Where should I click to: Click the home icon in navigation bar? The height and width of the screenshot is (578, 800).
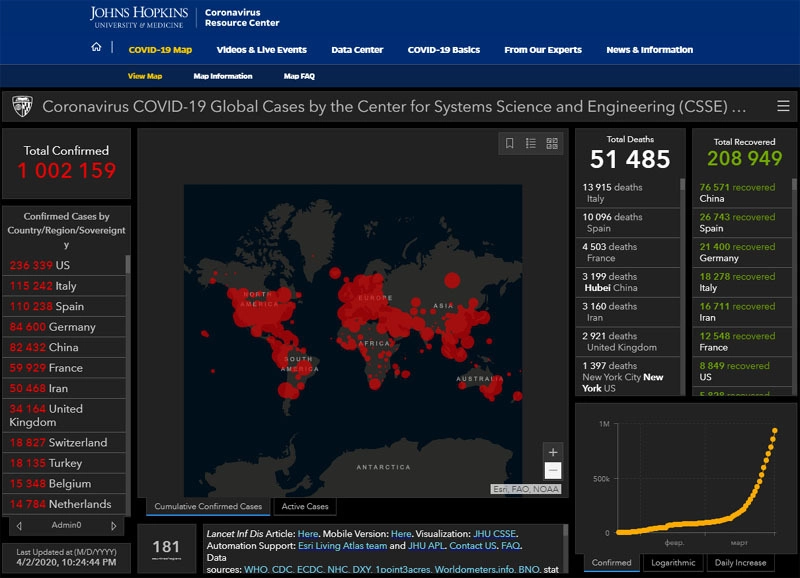point(96,48)
